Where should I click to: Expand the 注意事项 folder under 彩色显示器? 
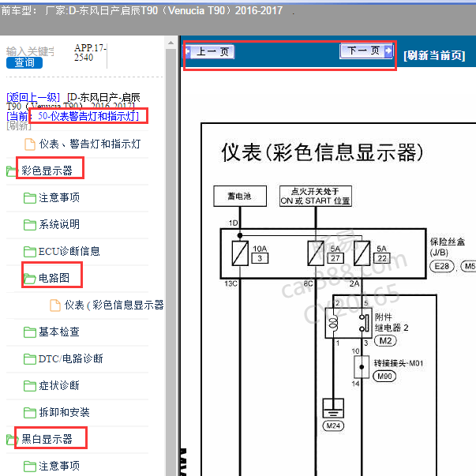click(x=59, y=197)
